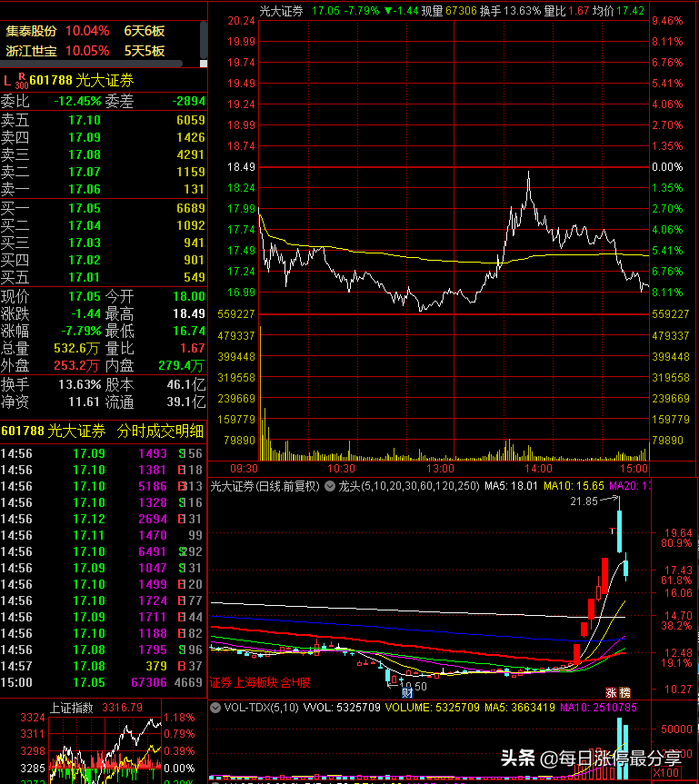Image resolution: width=699 pixels, height=784 pixels.
Task: Click the 流通 39.1亿 value
Action: click(x=185, y=402)
